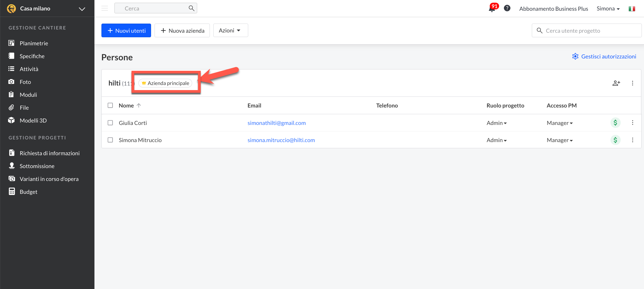Select the Simona Mitruccio row checkbox
This screenshot has width=644, height=289.
(x=110, y=140)
